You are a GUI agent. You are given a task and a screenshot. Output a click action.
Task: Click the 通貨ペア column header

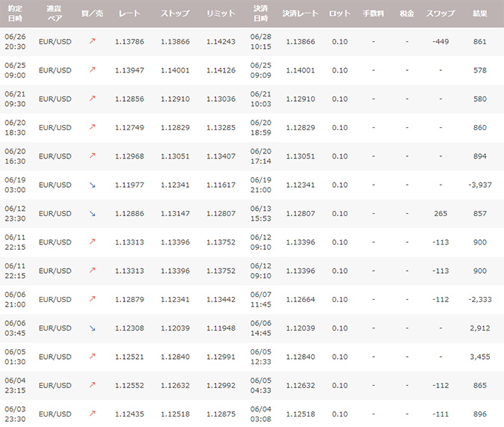(54, 13)
